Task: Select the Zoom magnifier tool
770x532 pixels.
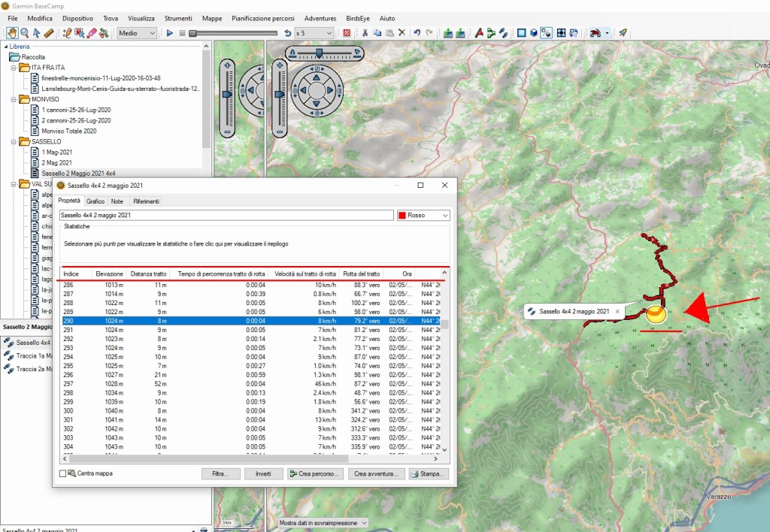Action: (24, 33)
